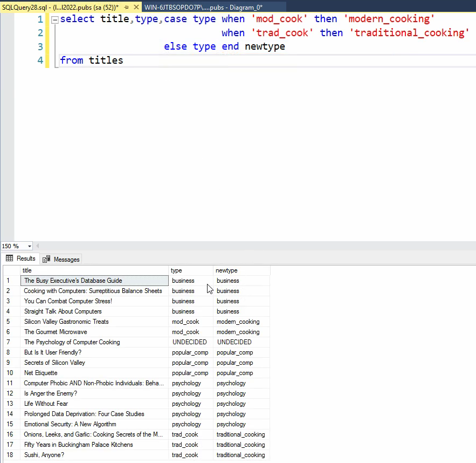The height and width of the screenshot is (463, 476).
Task: Click cell 'The Busy Executive's Database Guide'
Action: click(94, 281)
